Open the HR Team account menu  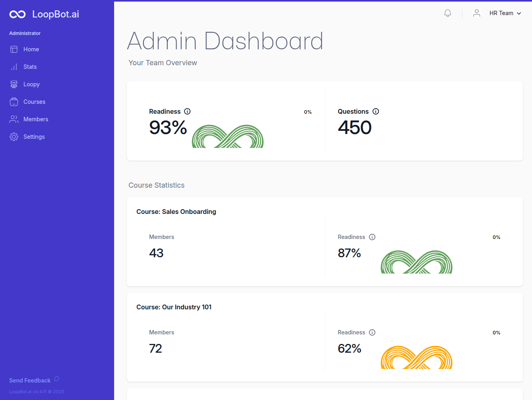click(x=501, y=13)
